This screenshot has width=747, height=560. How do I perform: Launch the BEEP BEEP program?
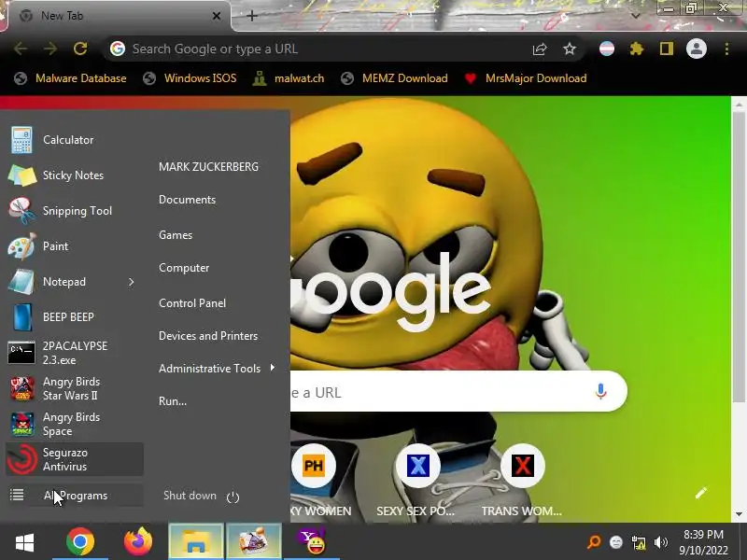tap(74, 317)
